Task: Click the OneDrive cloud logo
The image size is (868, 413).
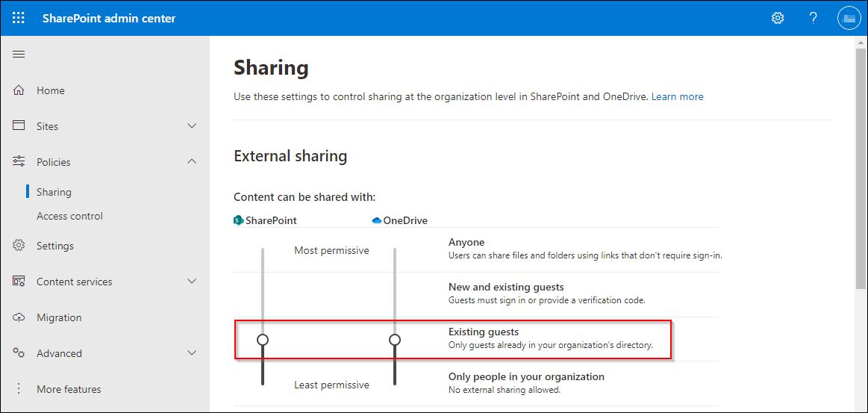Action: [x=377, y=220]
